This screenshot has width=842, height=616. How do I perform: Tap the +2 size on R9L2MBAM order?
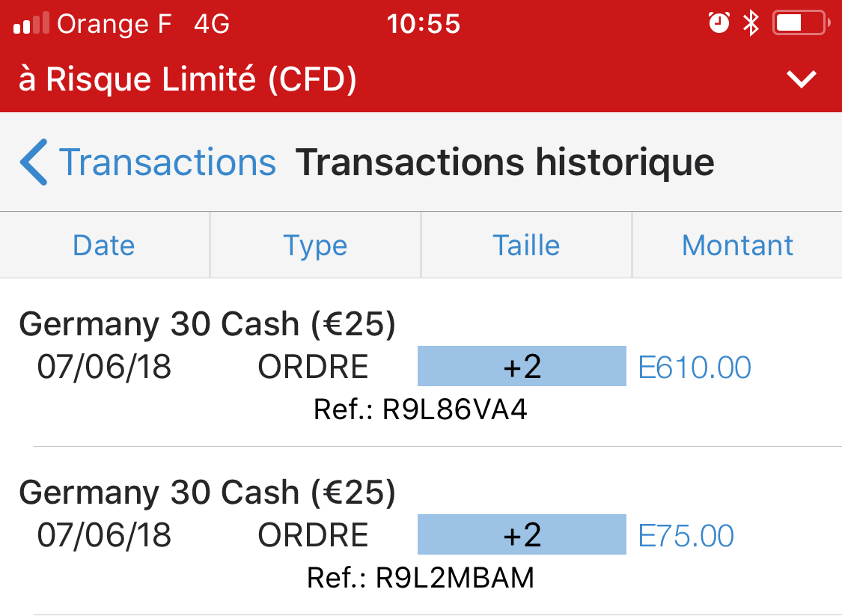pyautogui.click(x=522, y=535)
